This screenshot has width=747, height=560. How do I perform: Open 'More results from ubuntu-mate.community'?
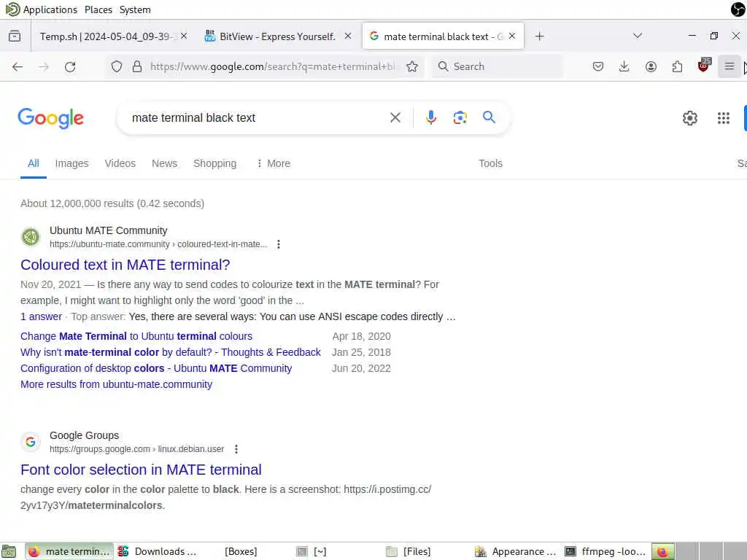click(x=116, y=384)
